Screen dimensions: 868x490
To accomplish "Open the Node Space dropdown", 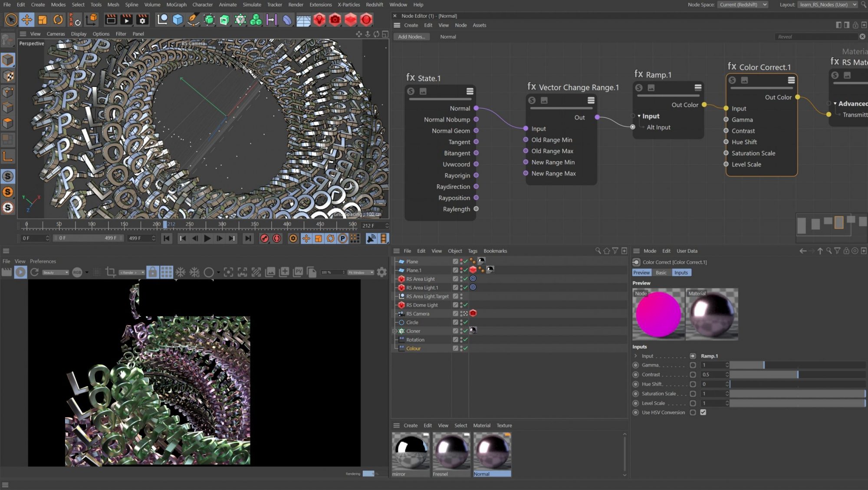I will pyautogui.click(x=743, y=5).
